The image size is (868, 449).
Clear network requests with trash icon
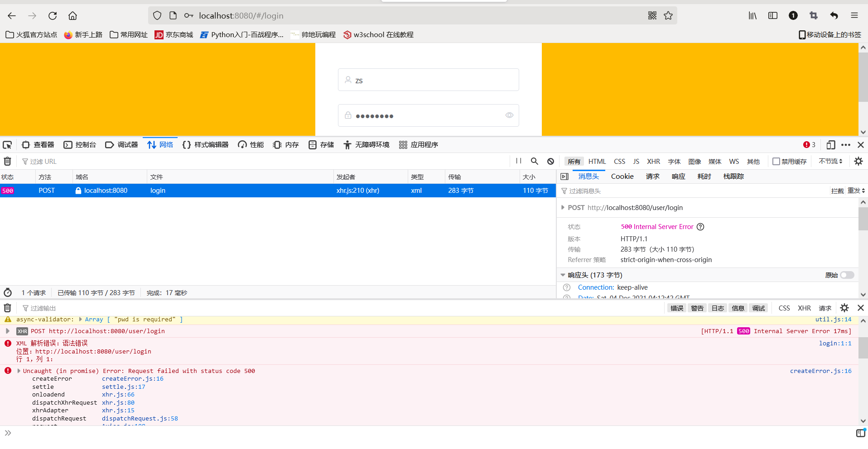click(x=7, y=161)
